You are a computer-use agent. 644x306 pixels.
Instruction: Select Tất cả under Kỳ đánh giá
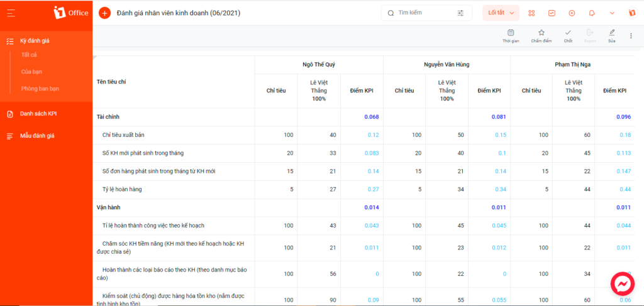pos(29,55)
